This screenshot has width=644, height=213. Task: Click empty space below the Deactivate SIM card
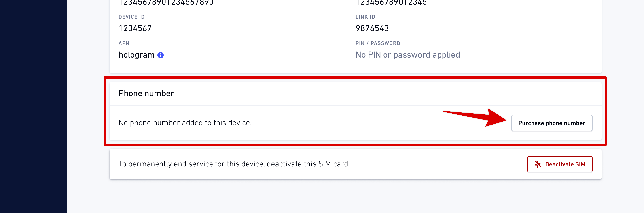(355, 196)
